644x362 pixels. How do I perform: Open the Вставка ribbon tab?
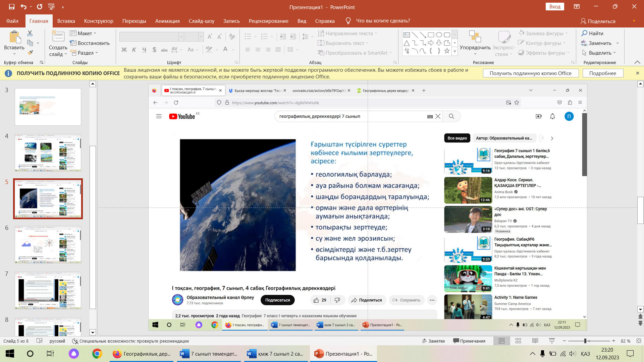66,21
